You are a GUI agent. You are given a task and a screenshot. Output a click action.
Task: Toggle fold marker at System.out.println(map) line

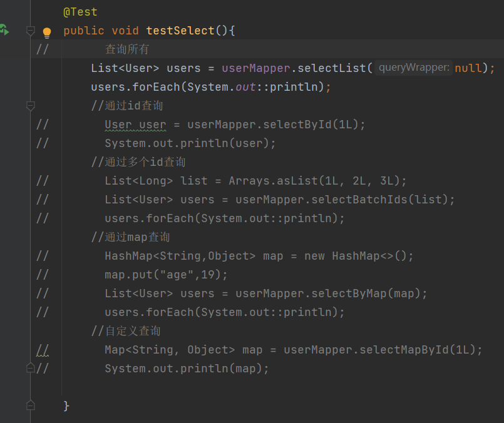(x=30, y=369)
